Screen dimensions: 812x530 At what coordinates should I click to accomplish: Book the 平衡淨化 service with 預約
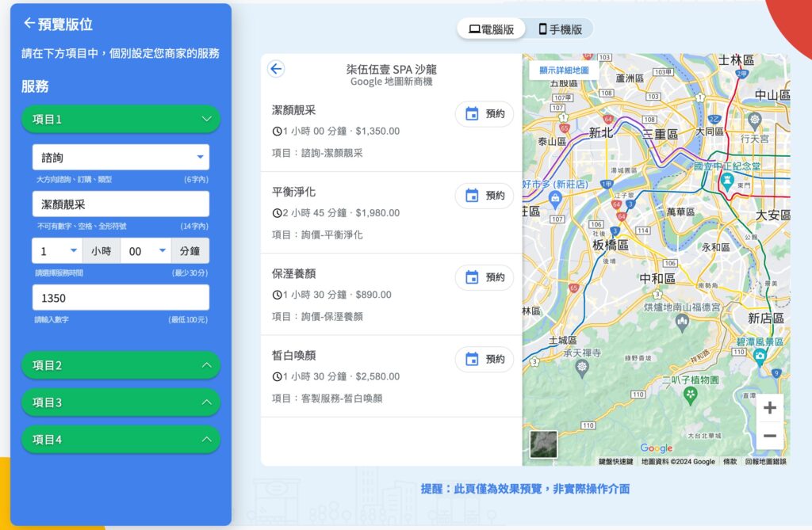coord(485,196)
